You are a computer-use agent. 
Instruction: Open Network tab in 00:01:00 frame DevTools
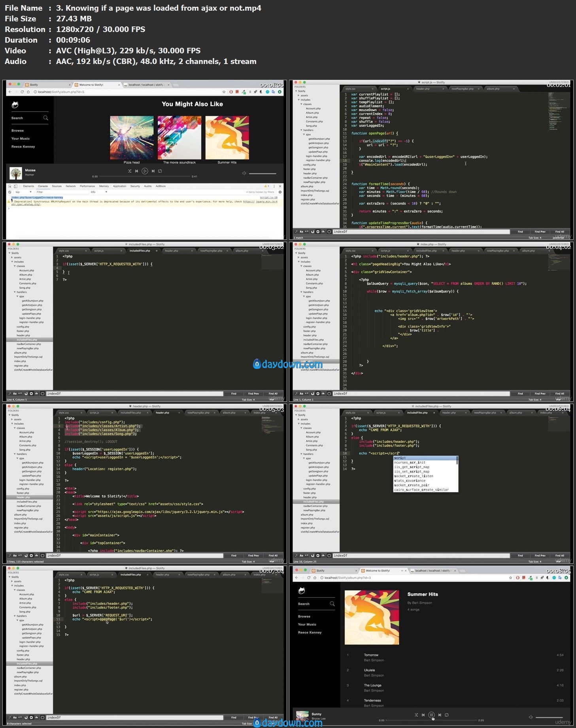coord(71,186)
